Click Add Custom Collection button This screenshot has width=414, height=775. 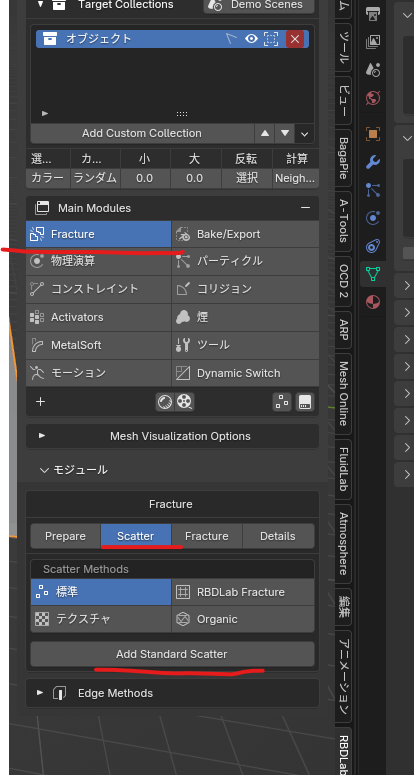(142, 133)
